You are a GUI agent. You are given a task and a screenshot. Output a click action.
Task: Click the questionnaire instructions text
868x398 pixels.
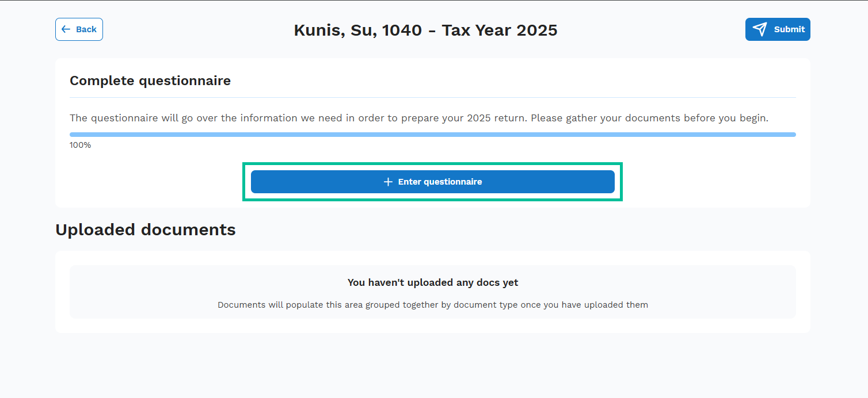click(419, 117)
